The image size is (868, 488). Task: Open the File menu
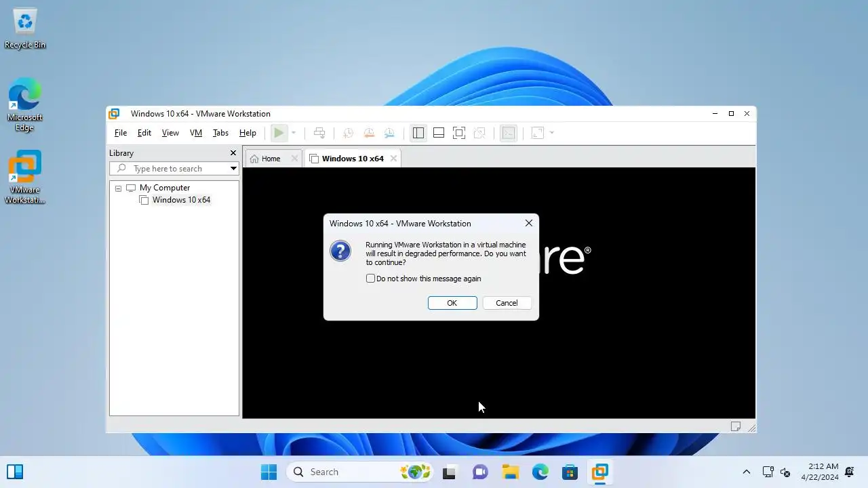click(121, 133)
